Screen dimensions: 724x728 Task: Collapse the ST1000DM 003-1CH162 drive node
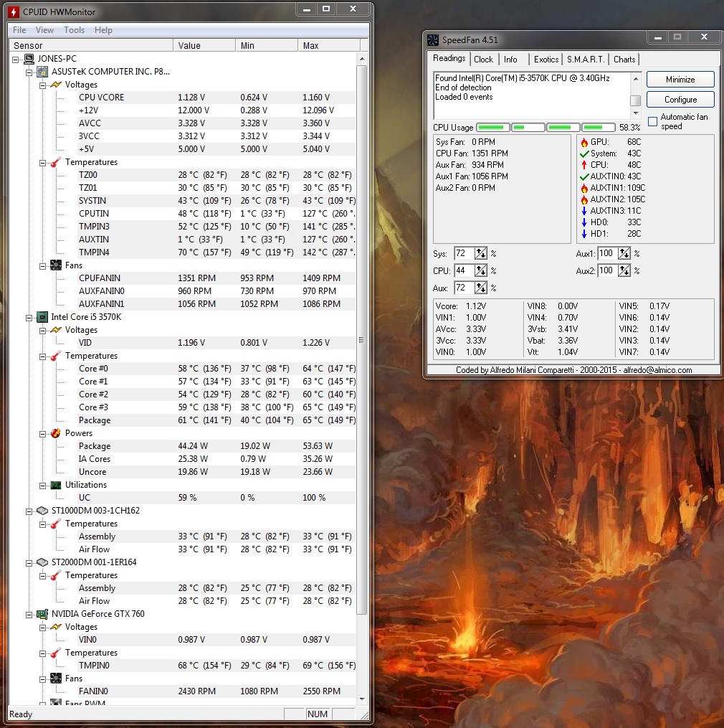point(29,511)
